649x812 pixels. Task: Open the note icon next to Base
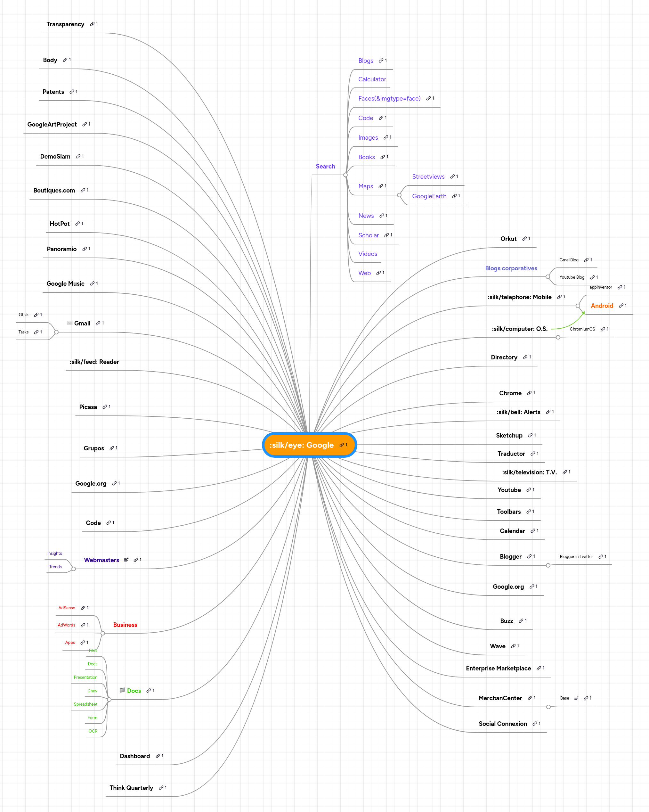(x=577, y=698)
